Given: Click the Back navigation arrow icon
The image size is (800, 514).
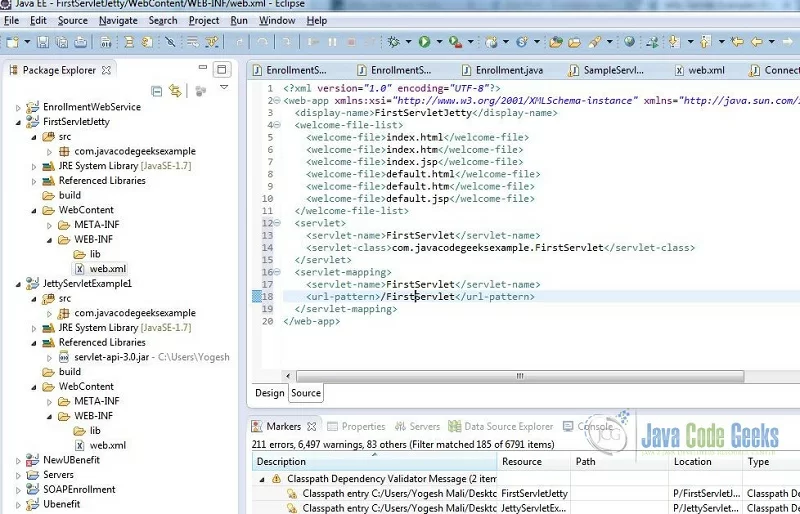Looking at the screenshot, I should click(757, 42).
